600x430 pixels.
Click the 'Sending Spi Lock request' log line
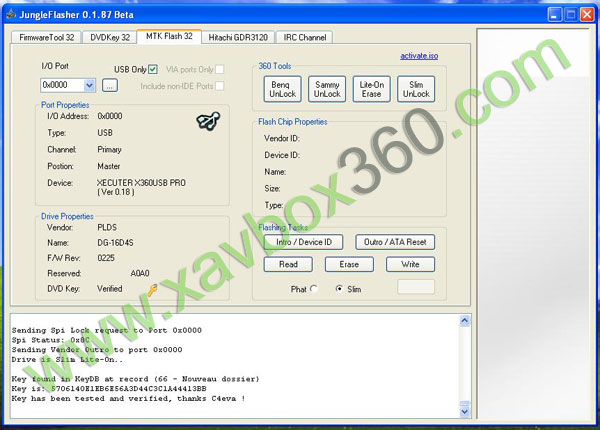click(x=106, y=330)
